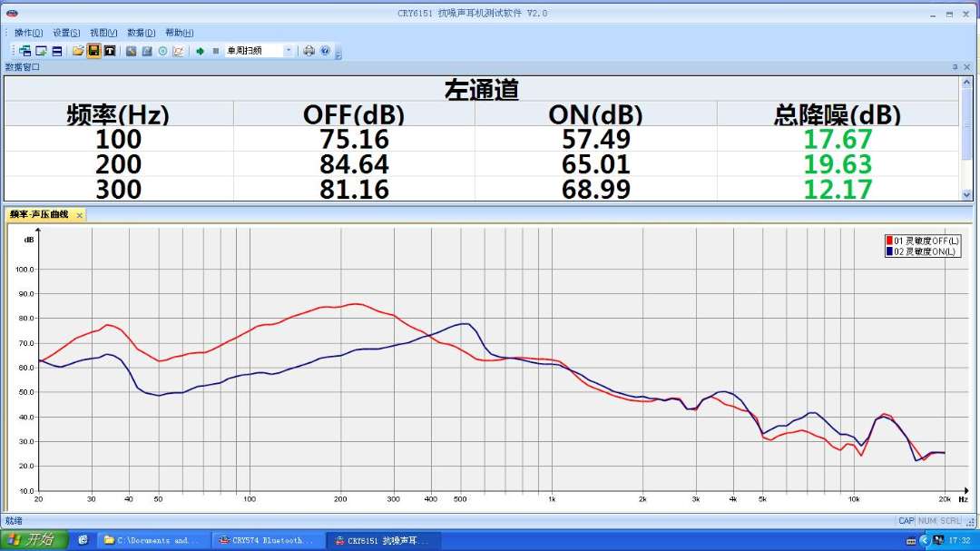
Task: Open help via blue question icon
Action: point(325,51)
